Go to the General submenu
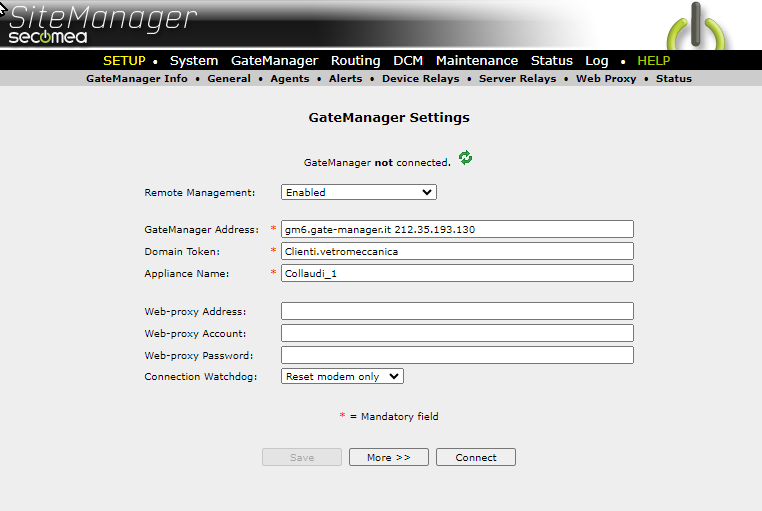The width and height of the screenshot is (762, 511). (229, 79)
